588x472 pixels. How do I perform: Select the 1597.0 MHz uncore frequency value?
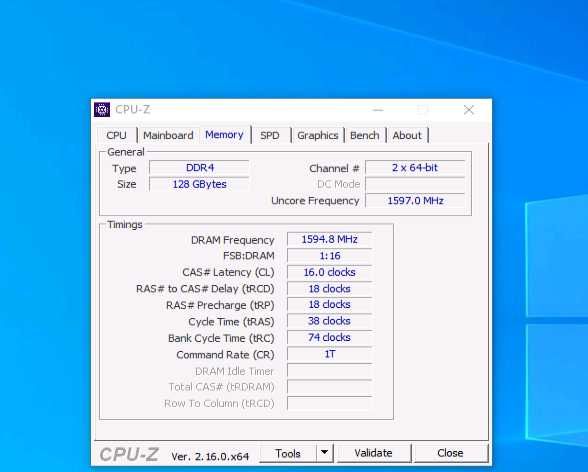tap(415, 201)
